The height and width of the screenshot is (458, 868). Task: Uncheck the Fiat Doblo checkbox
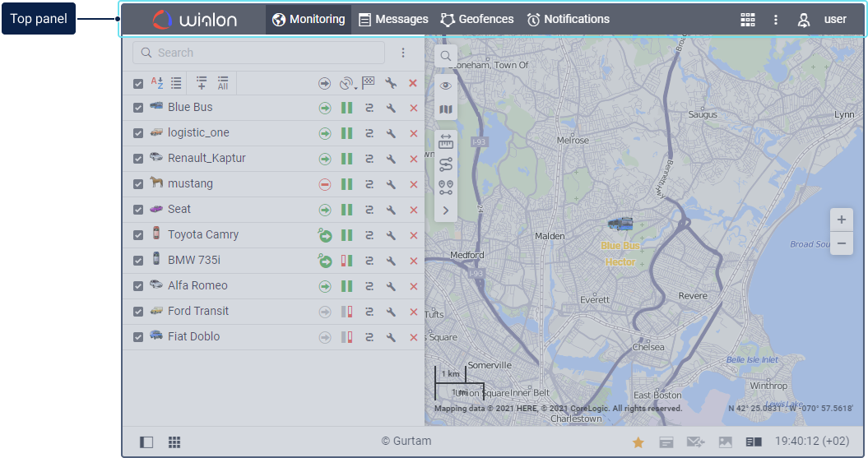pyautogui.click(x=138, y=337)
